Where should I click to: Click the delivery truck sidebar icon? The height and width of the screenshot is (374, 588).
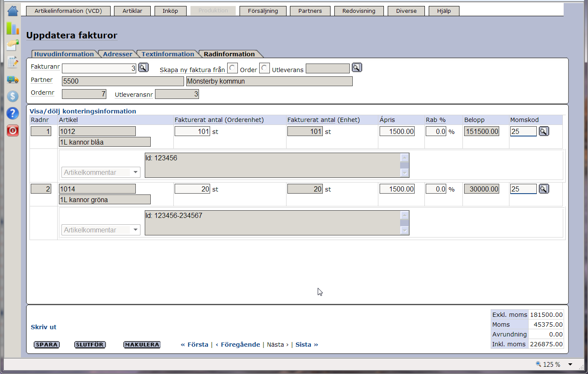click(13, 79)
